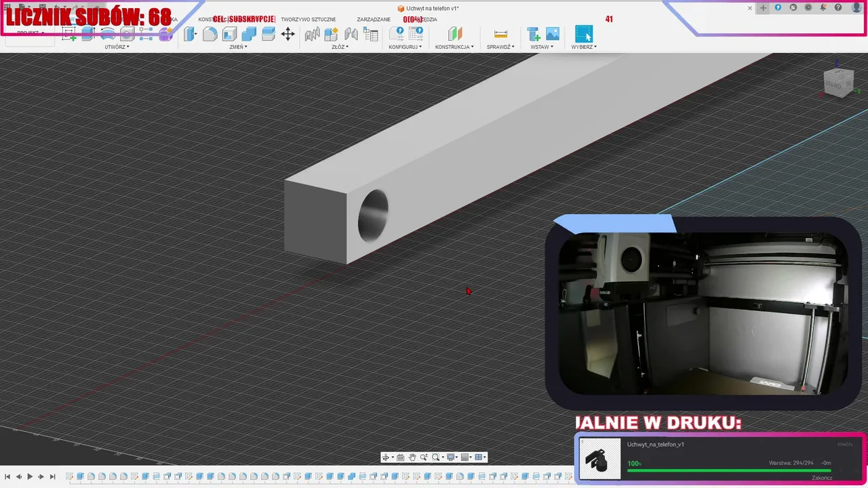Click the Insert image canvas icon

point(553,34)
